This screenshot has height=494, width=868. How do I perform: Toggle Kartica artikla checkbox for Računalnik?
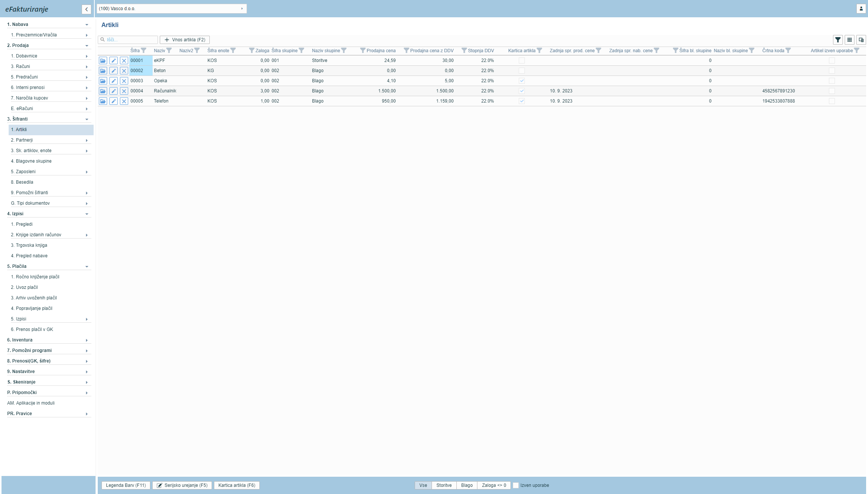coord(522,91)
